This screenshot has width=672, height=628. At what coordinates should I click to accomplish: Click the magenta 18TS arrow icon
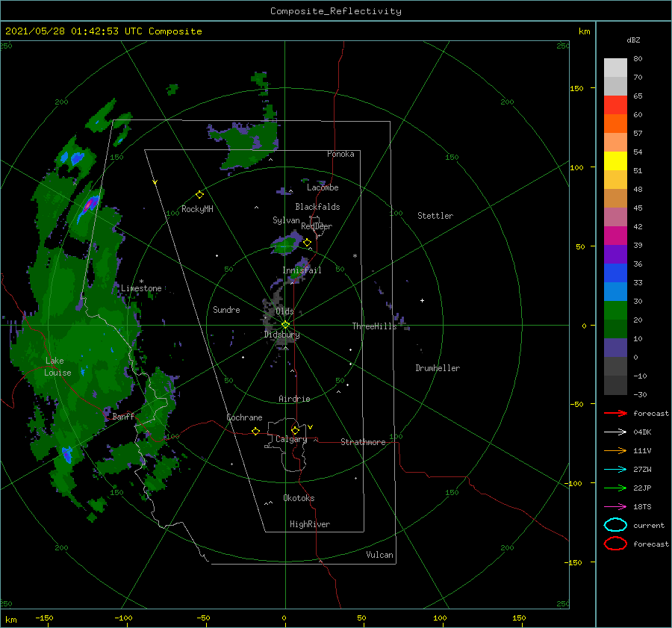[615, 507]
